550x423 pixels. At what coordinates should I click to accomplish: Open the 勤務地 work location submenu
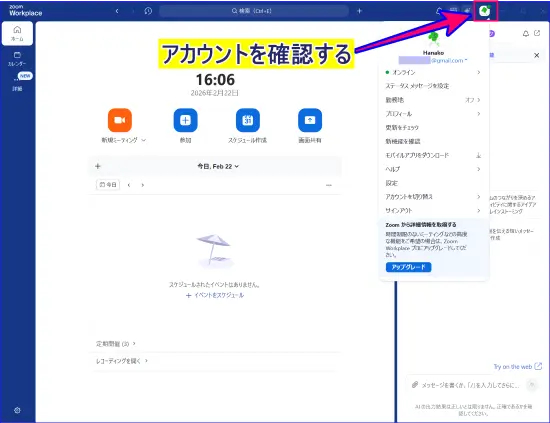[433, 100]
